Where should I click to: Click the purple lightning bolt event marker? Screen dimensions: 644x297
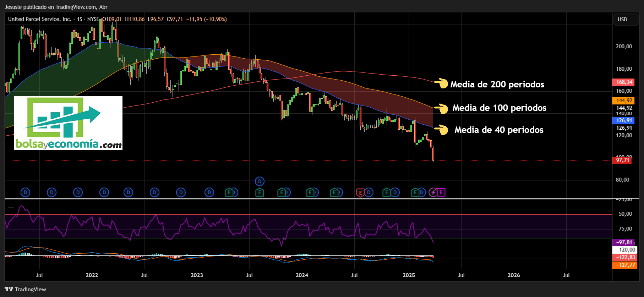coord(433,193)
